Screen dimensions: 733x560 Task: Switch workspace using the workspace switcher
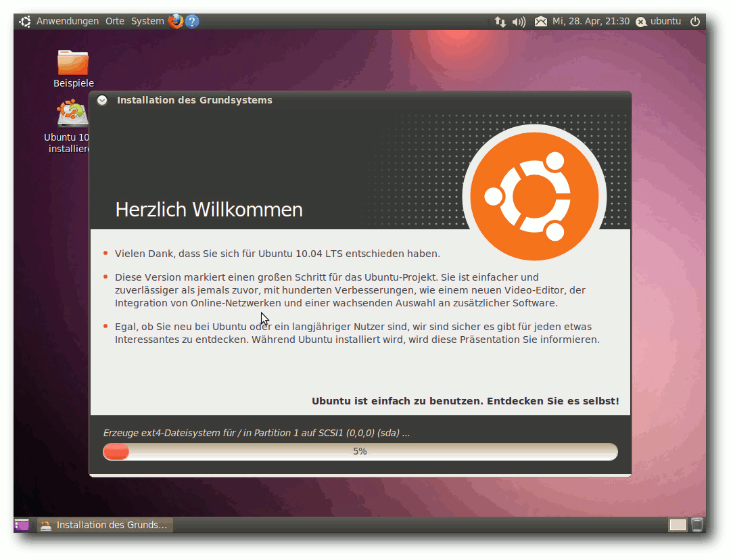tap(678, 525)
